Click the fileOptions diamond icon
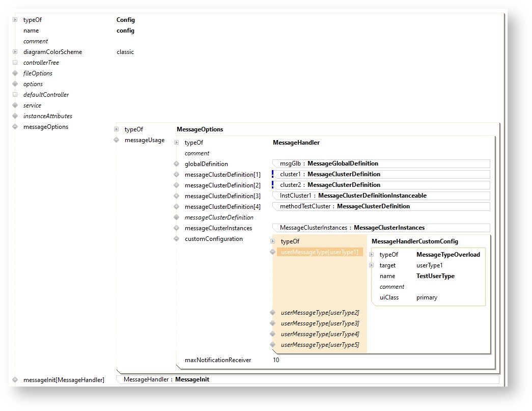The image size is (532, 411). point(15,73)
